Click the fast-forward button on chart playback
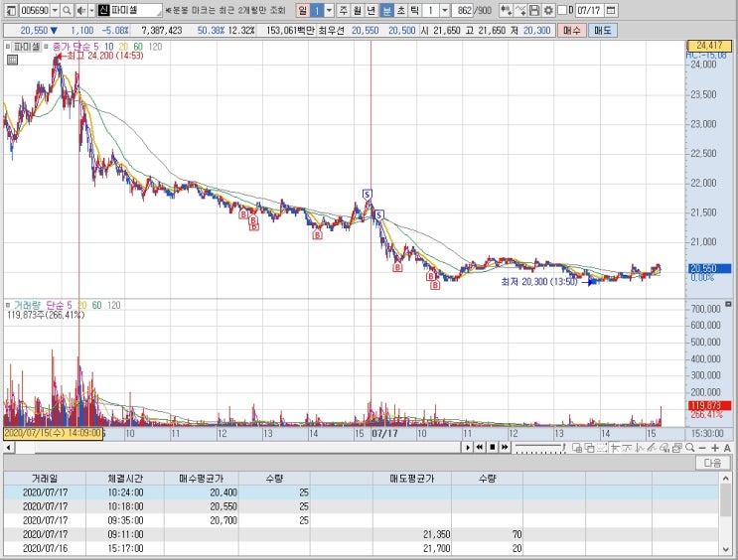Viewport: 738px width, 560px height. (505, 447)
